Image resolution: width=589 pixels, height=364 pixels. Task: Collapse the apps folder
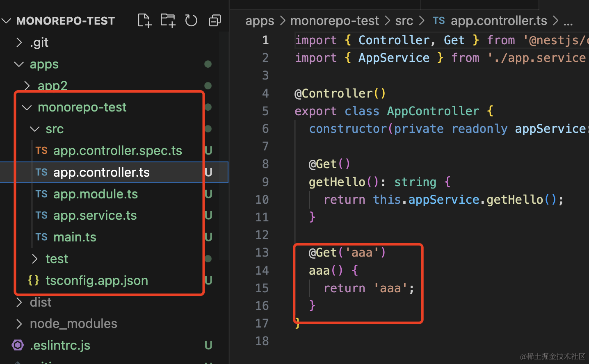pos(19,64)
